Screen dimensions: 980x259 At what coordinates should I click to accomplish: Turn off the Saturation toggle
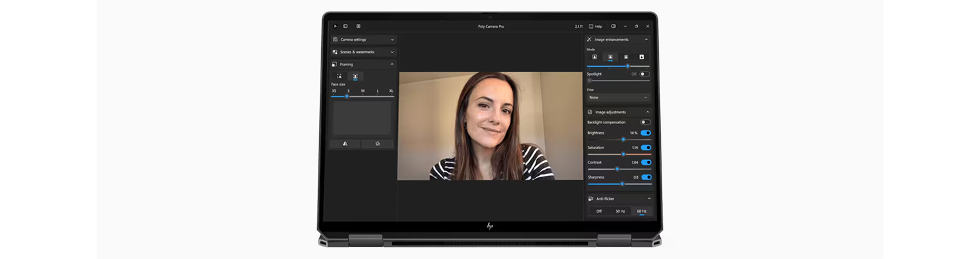pyautogui.click(x=646, y=147)
